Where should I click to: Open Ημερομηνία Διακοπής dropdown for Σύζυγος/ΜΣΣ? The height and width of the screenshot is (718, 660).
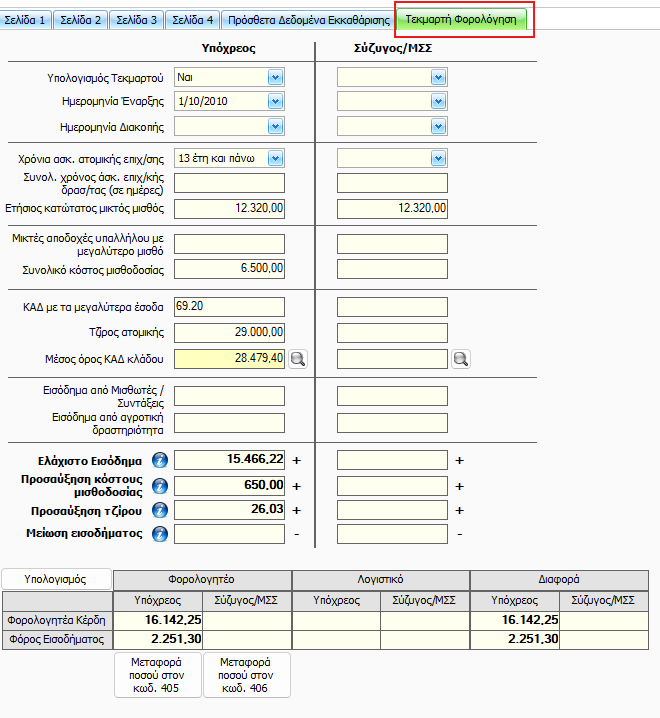(438, 125)
